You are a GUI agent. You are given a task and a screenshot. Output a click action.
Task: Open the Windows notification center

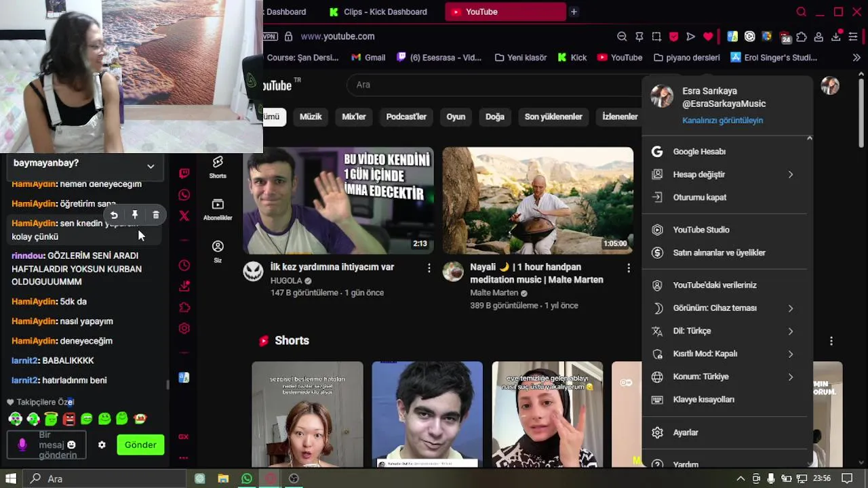click(x=847, y=479)
